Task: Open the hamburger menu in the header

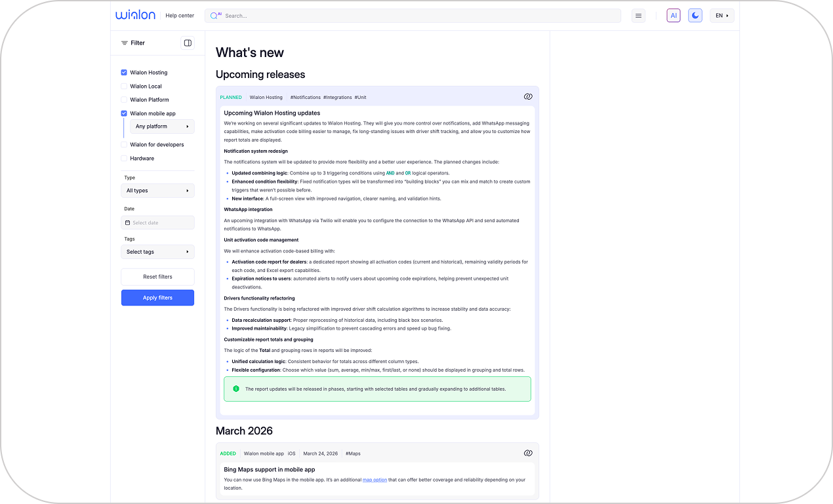Action: click(638, 15)
